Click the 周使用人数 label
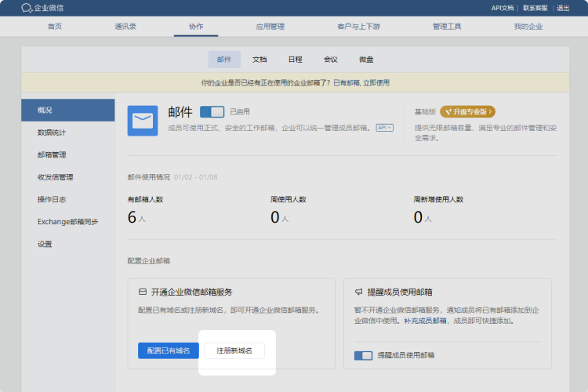Image resolution: width=588 pixels, height=392 pixels. [x=289, y=200]
